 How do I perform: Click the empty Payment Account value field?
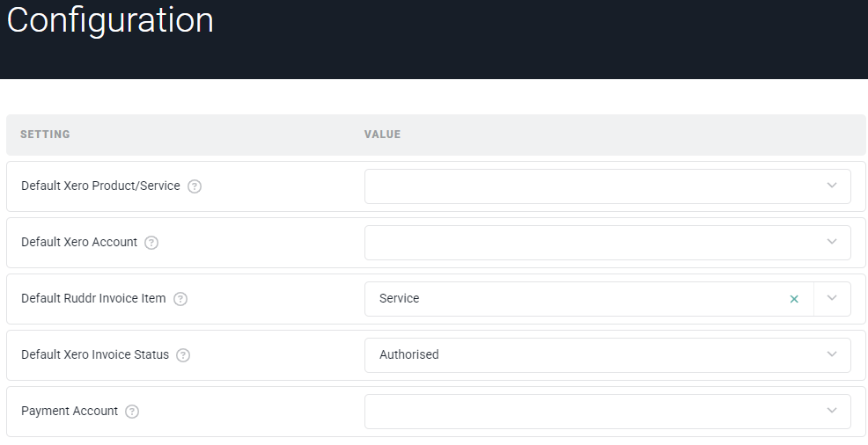(590, 412)
